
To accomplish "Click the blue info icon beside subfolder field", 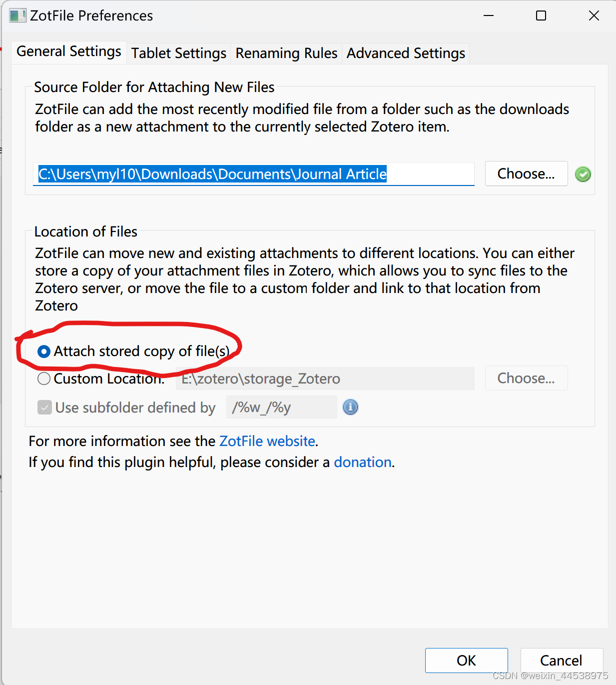I will [350, 407].
